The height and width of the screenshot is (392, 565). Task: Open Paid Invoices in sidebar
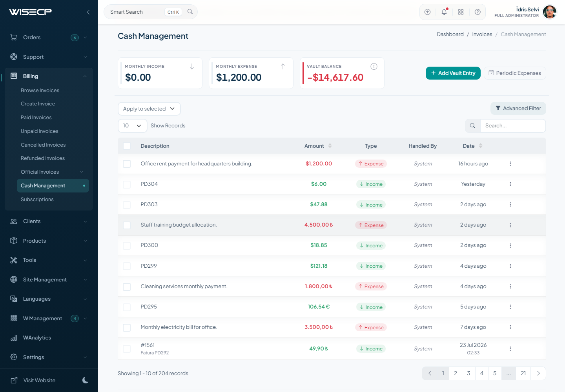tap(36, 118)
